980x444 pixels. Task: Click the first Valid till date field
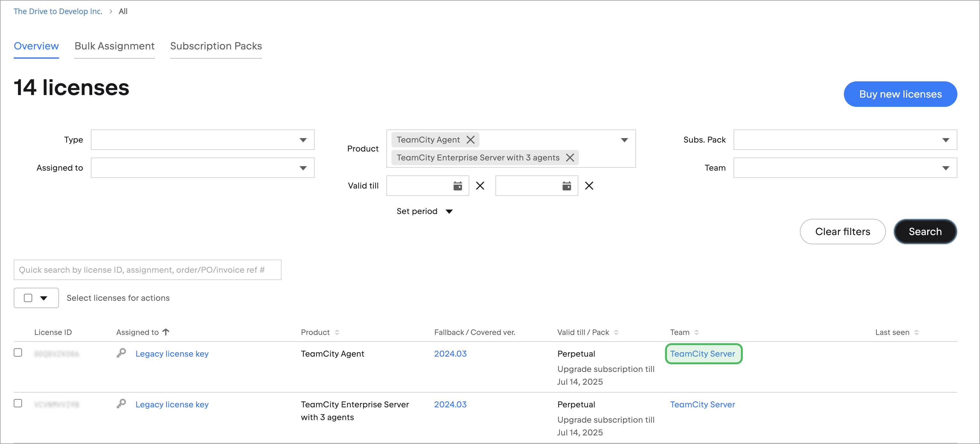pyautogui.click(x=428, y=186)
